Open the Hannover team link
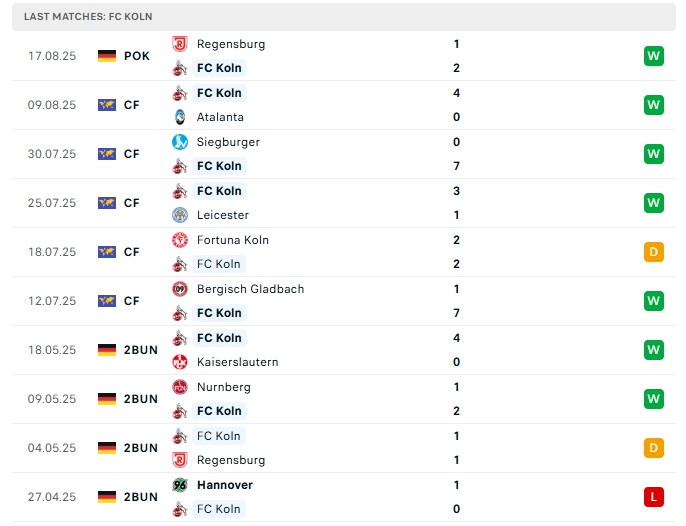This screenshot has height=526, width=686. pyautogui.click(x=225, y=485)
